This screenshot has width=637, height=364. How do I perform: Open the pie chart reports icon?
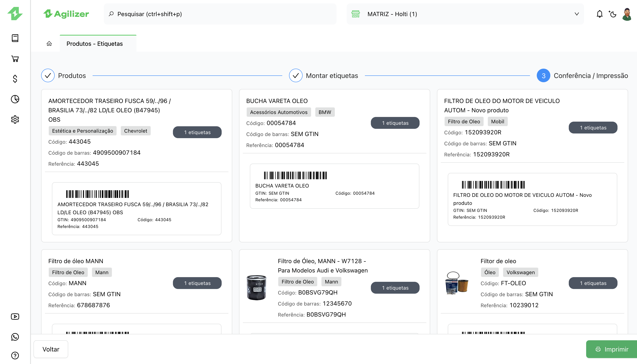(x=15, y=99)
